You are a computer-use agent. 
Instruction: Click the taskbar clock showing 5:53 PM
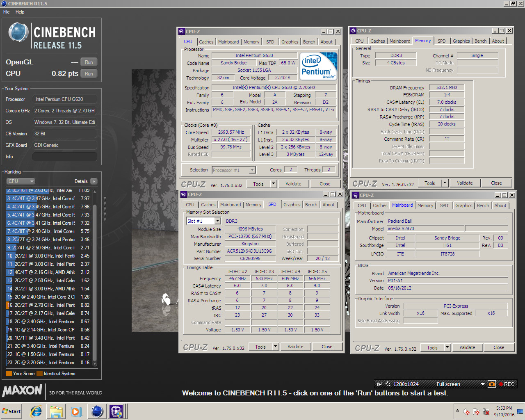pyautogui.click(x=504, y=411)
